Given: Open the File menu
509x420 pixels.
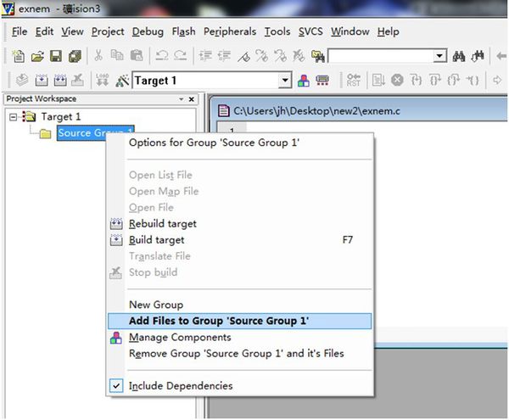Looking at the screenshot, I should click(20, 31).
